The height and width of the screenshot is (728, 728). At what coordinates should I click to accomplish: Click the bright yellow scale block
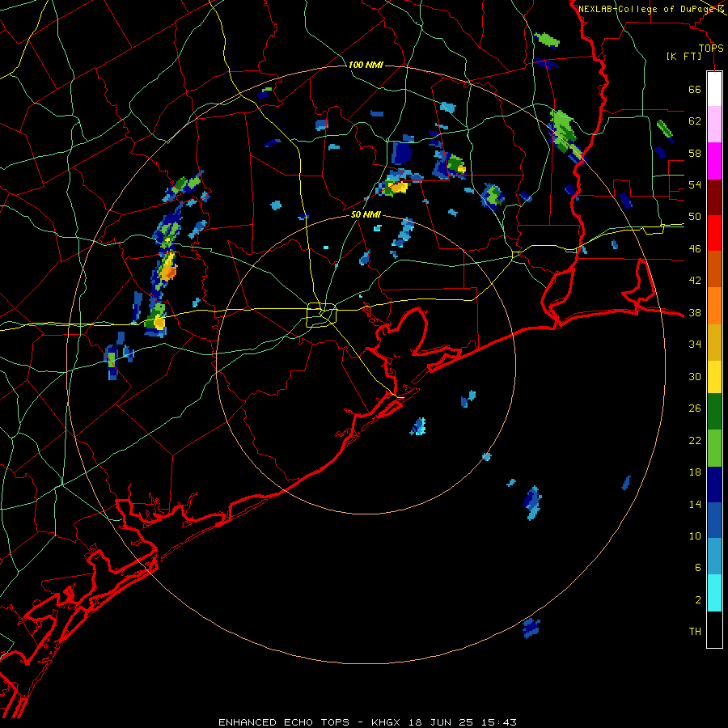point(714,377)
